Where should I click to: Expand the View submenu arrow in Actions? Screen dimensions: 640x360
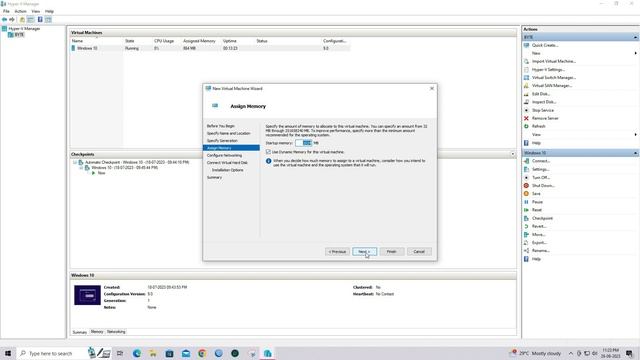(x=636, y=135)
